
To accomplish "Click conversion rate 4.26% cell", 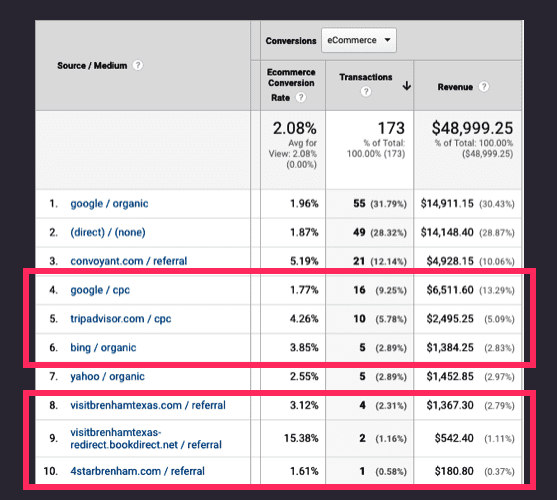I will (304, 319).
